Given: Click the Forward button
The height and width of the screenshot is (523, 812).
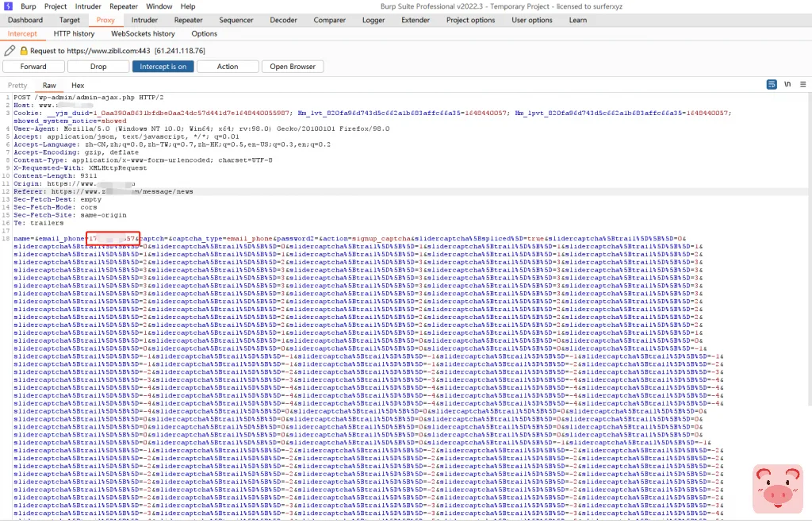Looking at the screenshot, I should click(x=33, y=67).
